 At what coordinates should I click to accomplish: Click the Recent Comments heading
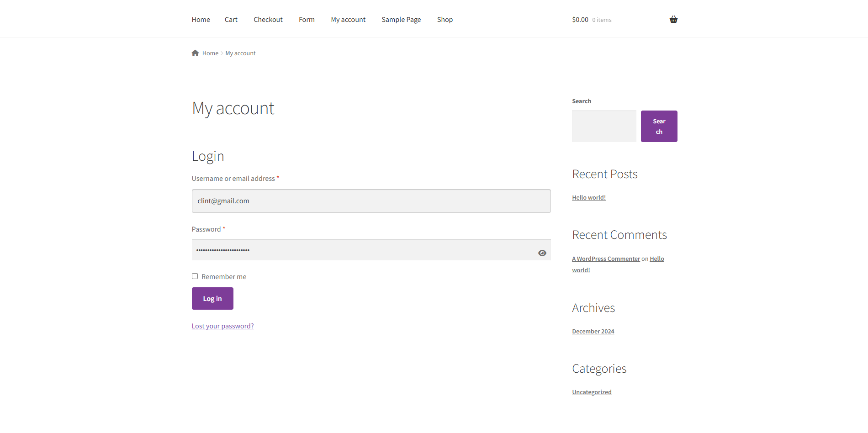(619, 235)
